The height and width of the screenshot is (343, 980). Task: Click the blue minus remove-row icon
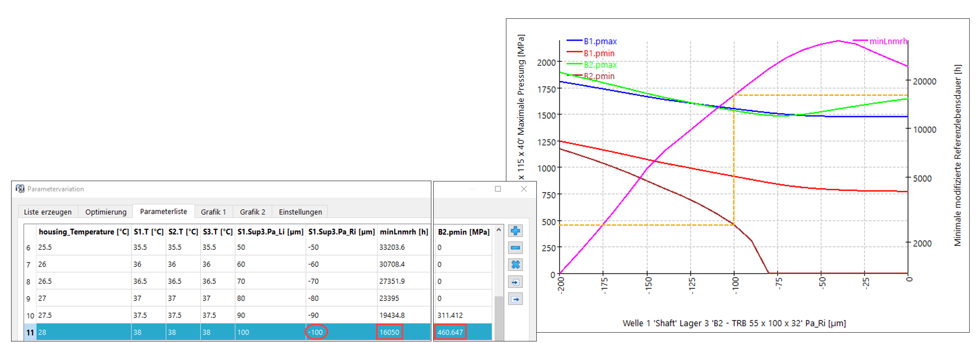pos(515,248)
